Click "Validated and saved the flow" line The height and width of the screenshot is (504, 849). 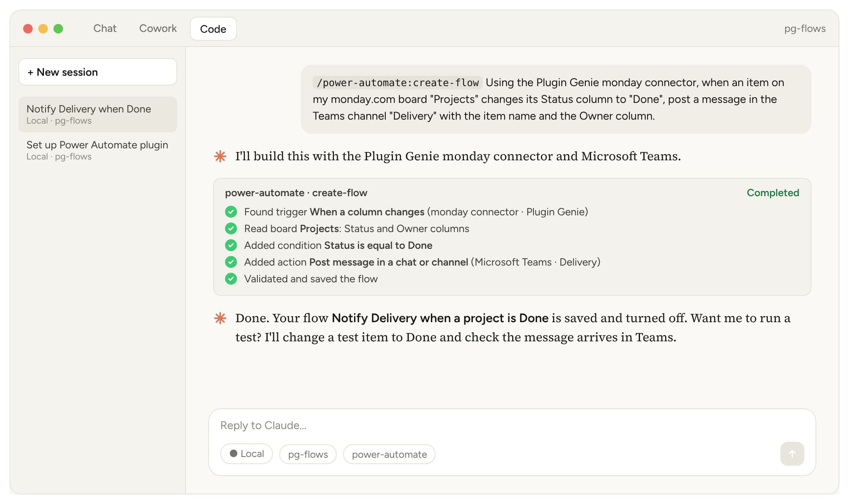point(311,279)
